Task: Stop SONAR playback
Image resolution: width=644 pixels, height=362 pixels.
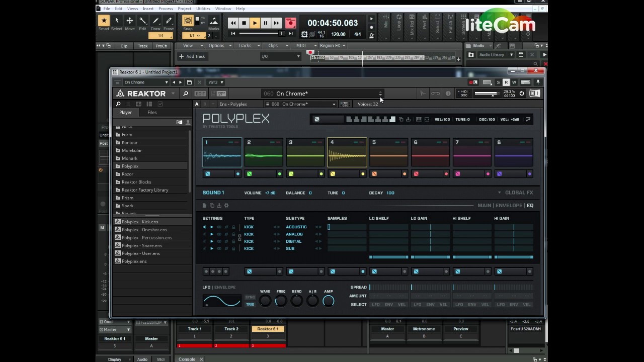Action: pos(244,23)
